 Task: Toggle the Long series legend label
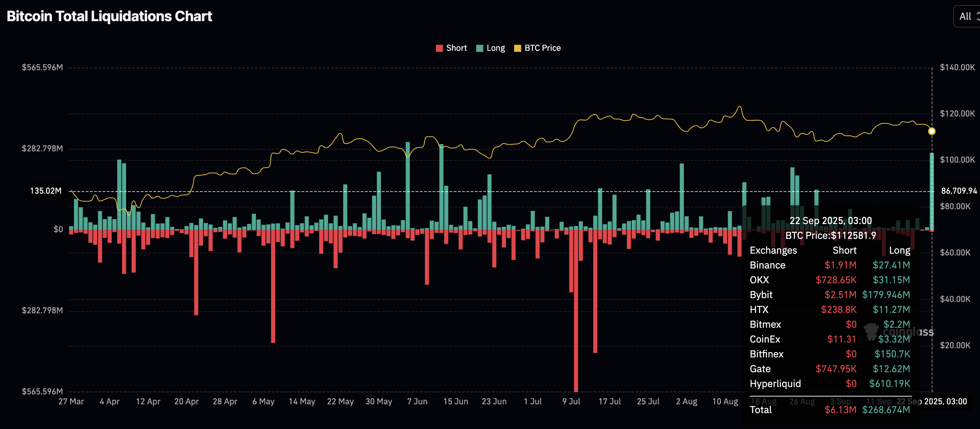coord(495,48)
